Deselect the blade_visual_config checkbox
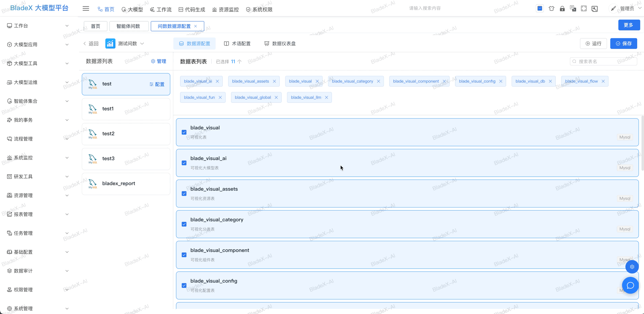 pyautogui.click(x=184, y=285)
